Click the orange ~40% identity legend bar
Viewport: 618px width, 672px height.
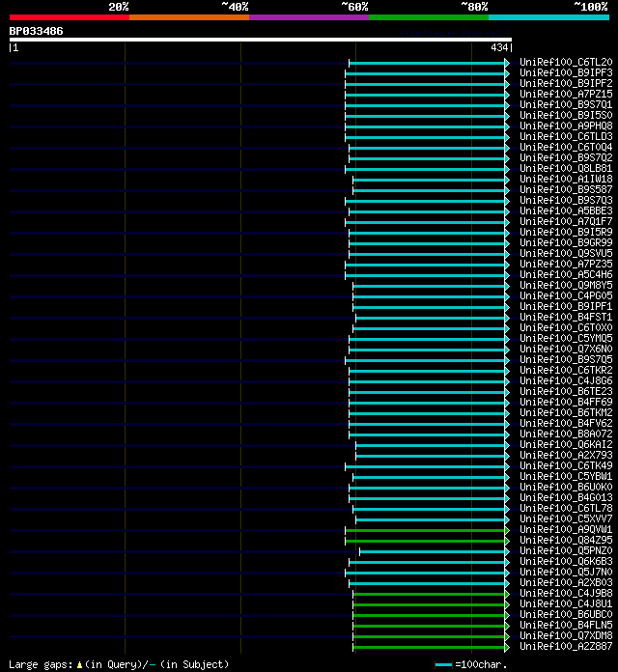pyautogui.click(x=189, y=17)
